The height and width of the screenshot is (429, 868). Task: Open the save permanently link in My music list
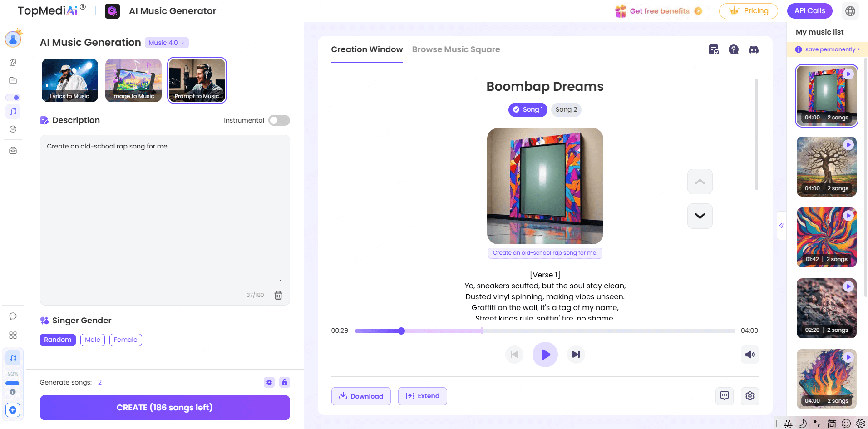[x=831, y=49]
